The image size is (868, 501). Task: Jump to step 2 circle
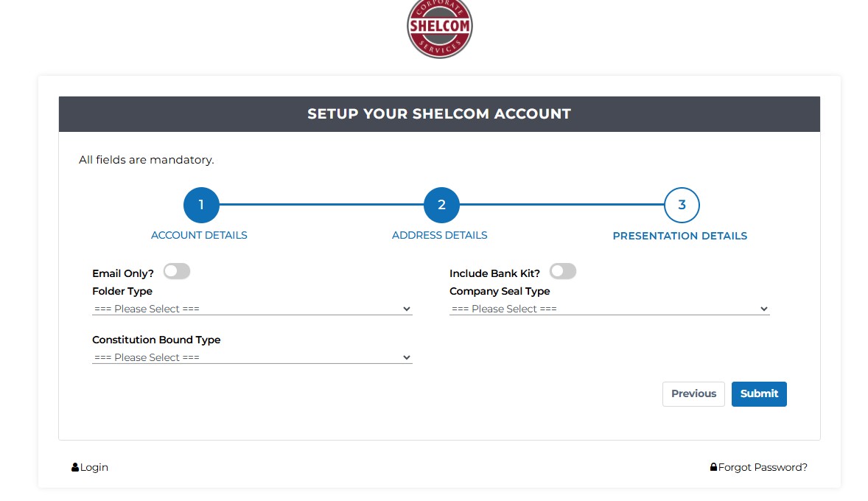point(441,205)
